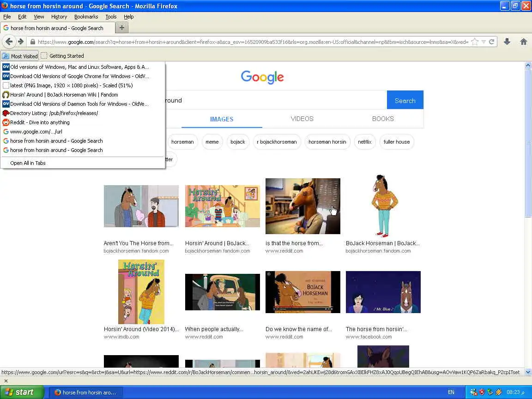This screenshot has width=532, height=399.
Task: Open the Tools menu
Action: [111, 17]
